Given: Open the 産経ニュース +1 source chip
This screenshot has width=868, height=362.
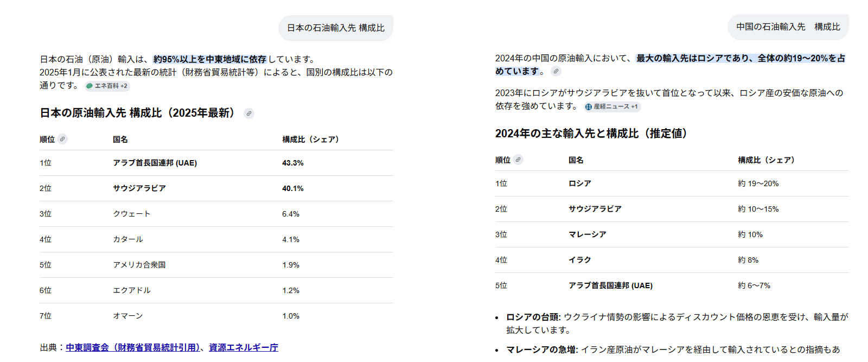Looking at the screenshot, I should 612,106.
